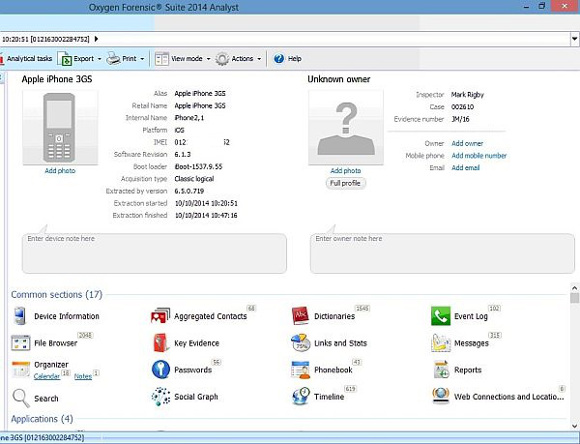Click the phone device thumbnail
The width and height of the screenshot is (580, 444).
coord(60,127)
